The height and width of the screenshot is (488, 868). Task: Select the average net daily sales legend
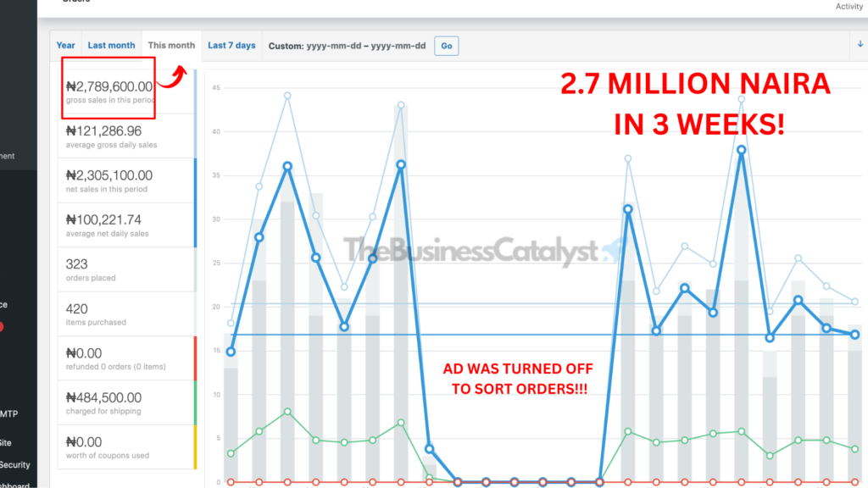pos(127,225)
